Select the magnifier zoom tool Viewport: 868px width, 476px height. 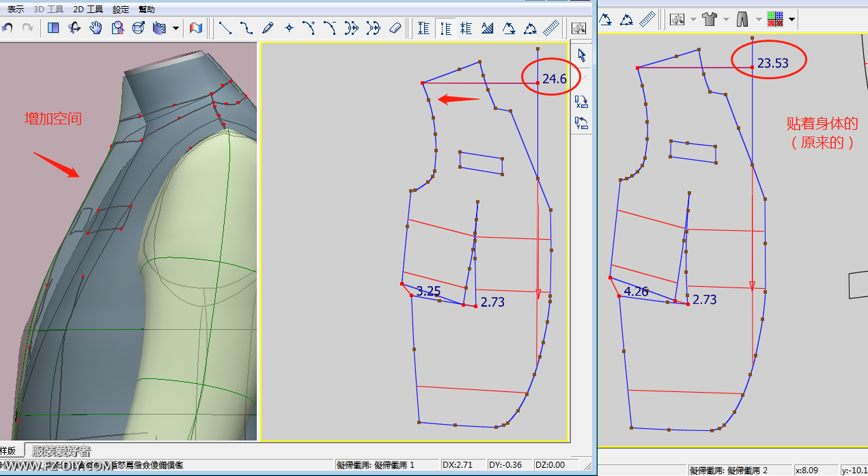click(x=117, y=28)
